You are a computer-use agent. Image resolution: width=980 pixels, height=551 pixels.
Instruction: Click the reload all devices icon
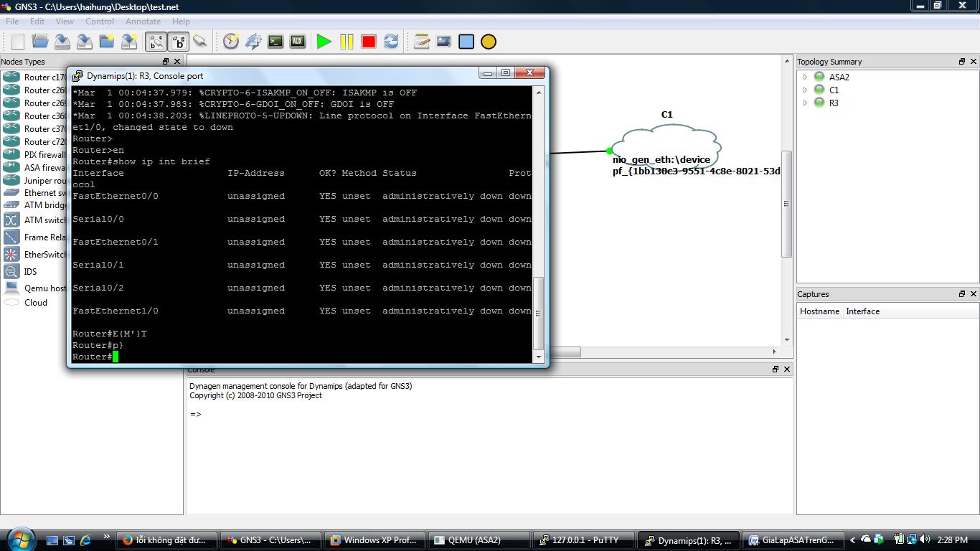click(391, 42)
